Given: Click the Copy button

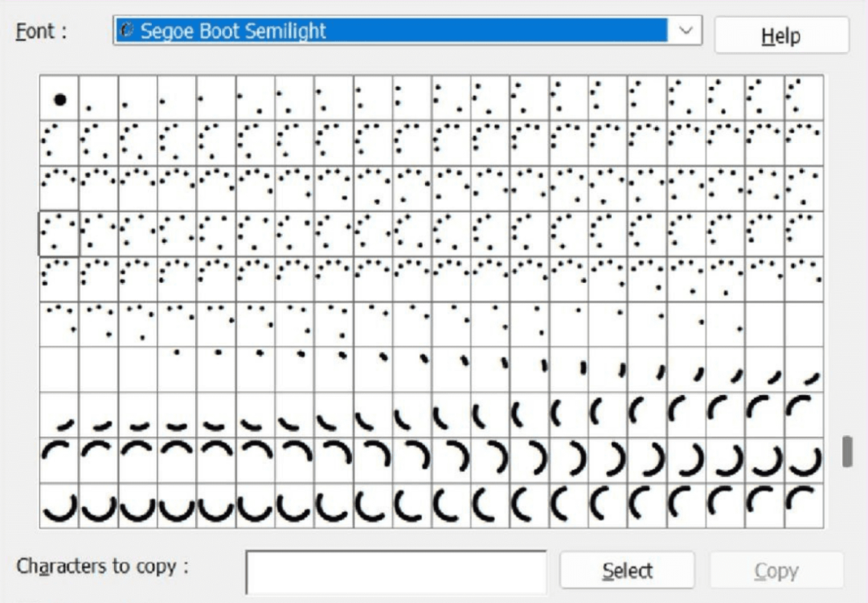Looking at the screenshot, I should [x=776, y=570].
